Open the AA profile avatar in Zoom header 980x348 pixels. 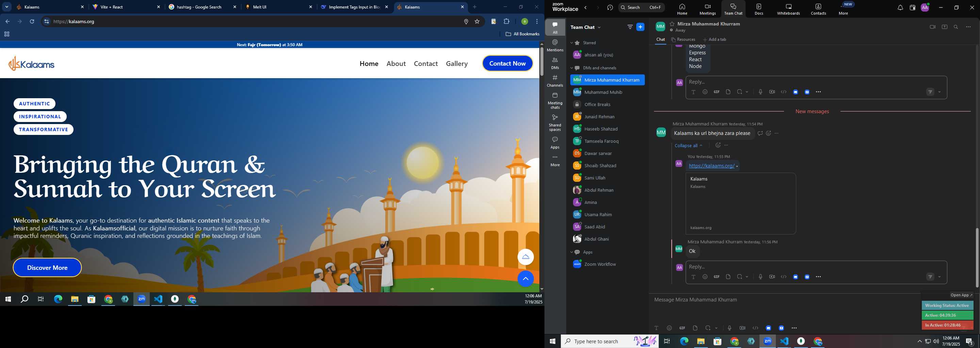point(925,7)
